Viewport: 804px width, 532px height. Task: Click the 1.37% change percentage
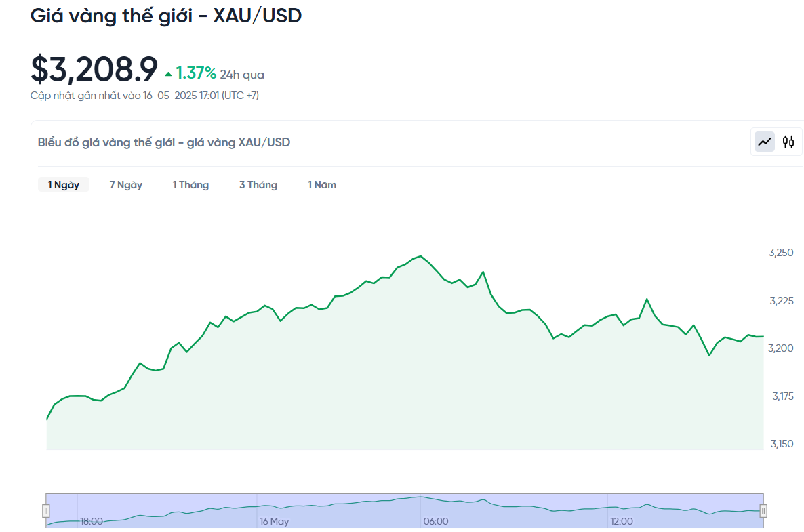[x=196, y=73]
